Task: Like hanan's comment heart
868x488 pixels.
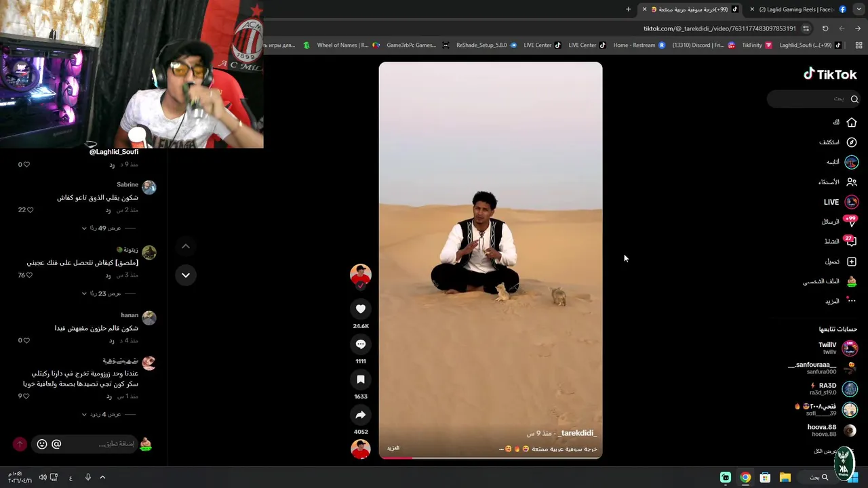Action: tap(26, 340)
